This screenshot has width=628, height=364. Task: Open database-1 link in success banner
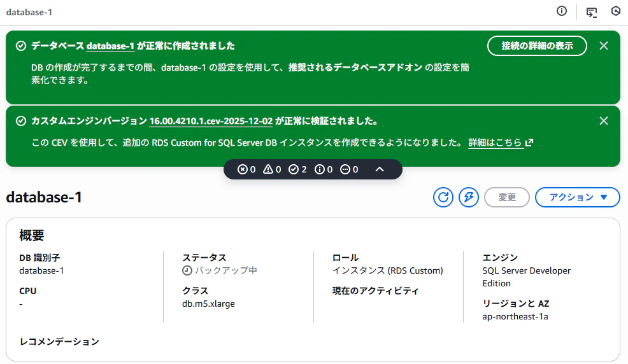(x=110, y=46)
